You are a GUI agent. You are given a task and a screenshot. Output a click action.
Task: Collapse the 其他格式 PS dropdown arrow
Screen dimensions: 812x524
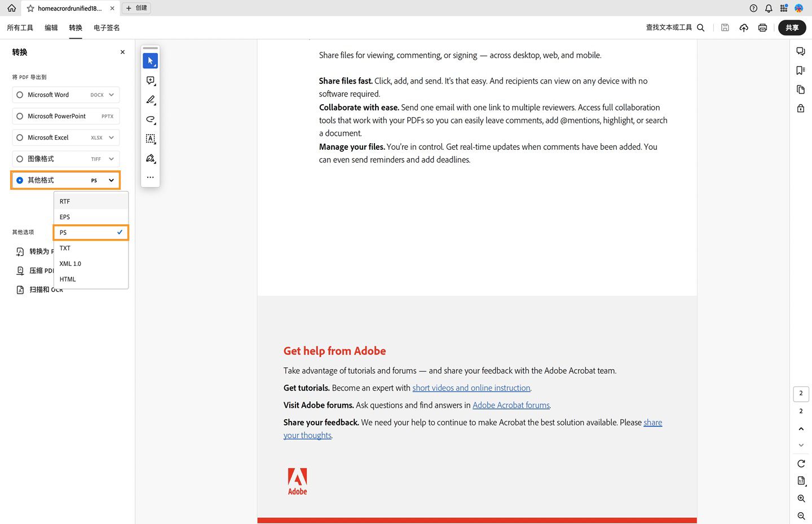(x=111, y=180)
